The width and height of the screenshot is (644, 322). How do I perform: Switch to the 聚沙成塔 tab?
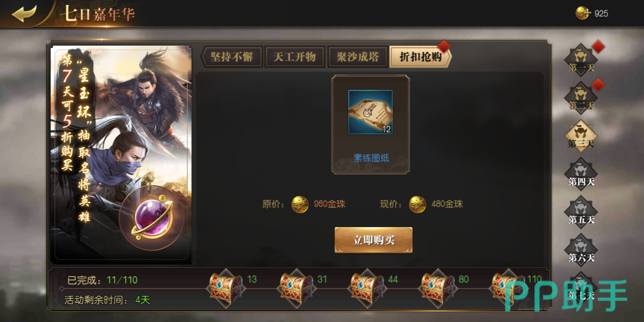coord(357,57)
